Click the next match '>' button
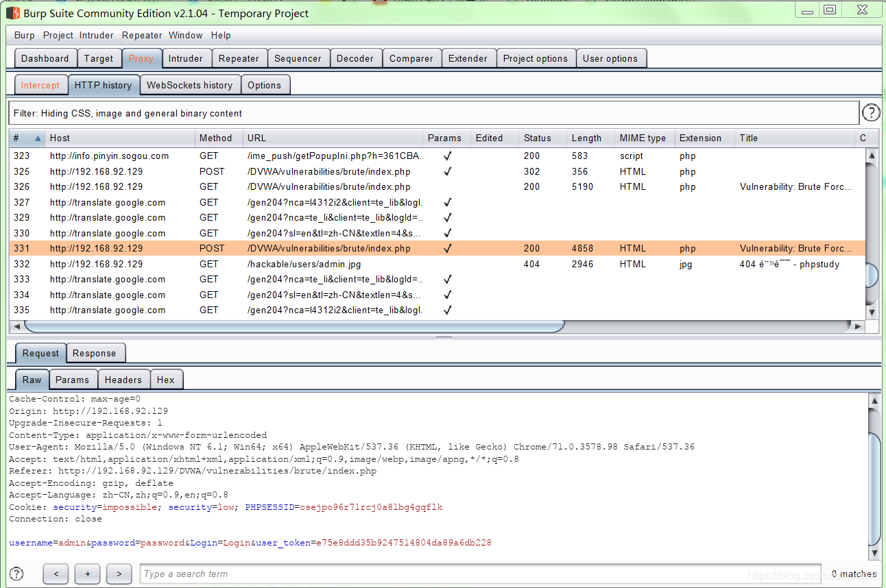 tap(119, 574)
